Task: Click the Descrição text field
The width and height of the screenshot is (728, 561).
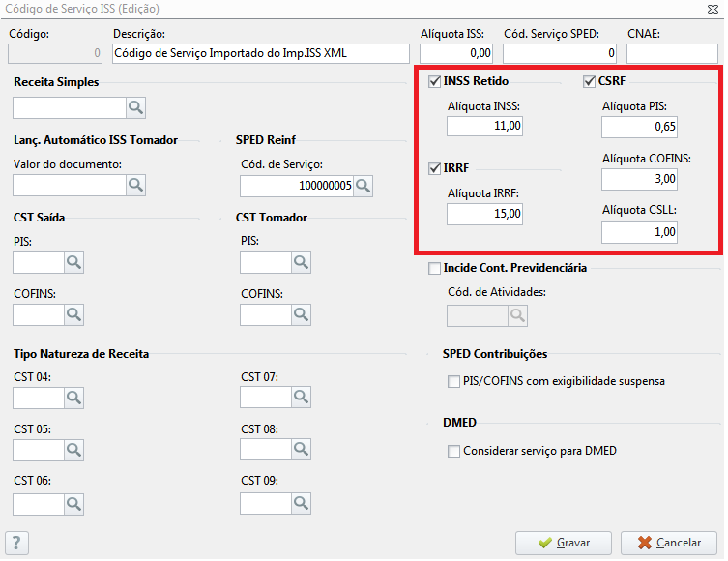Action: [261, 53]
